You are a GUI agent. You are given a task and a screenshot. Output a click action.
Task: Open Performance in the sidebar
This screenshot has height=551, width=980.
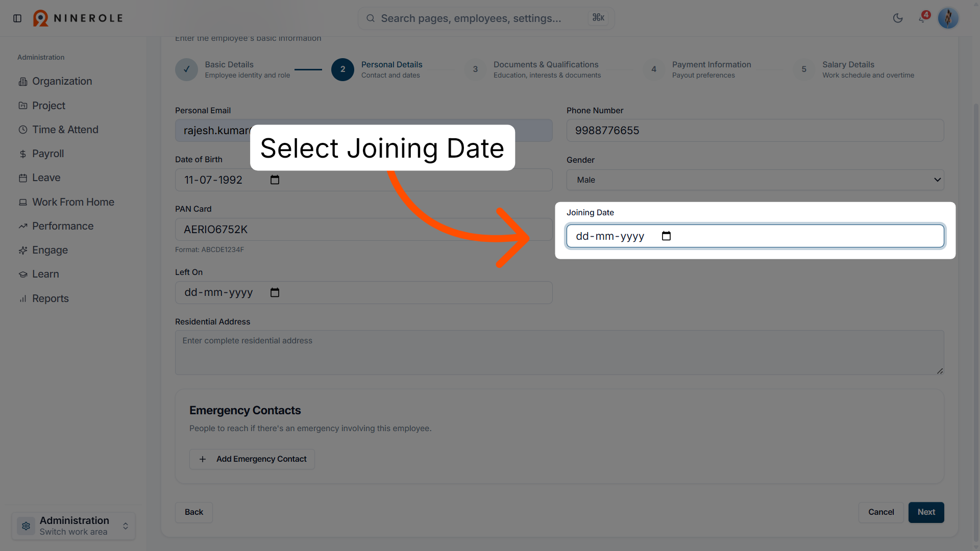point(63,226)
